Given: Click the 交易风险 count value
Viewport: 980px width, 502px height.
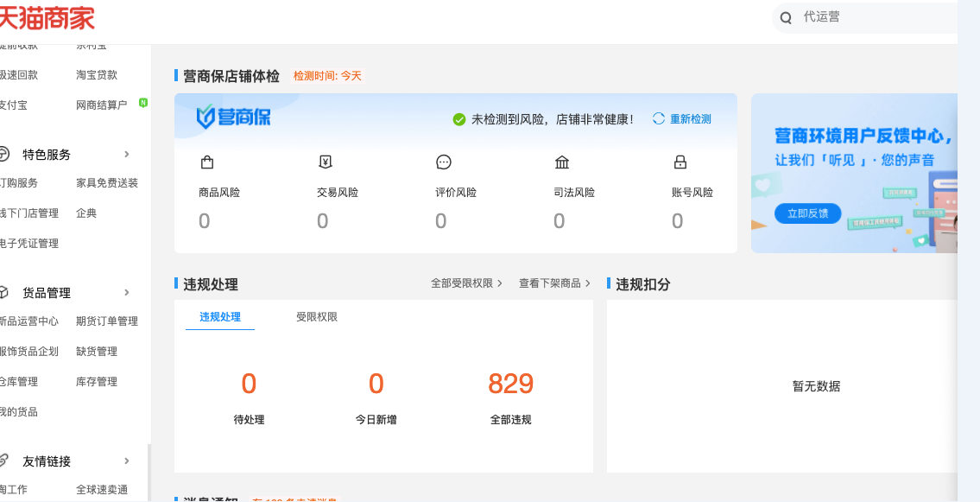Looking at the screenshot, I should tap(323, 221).
